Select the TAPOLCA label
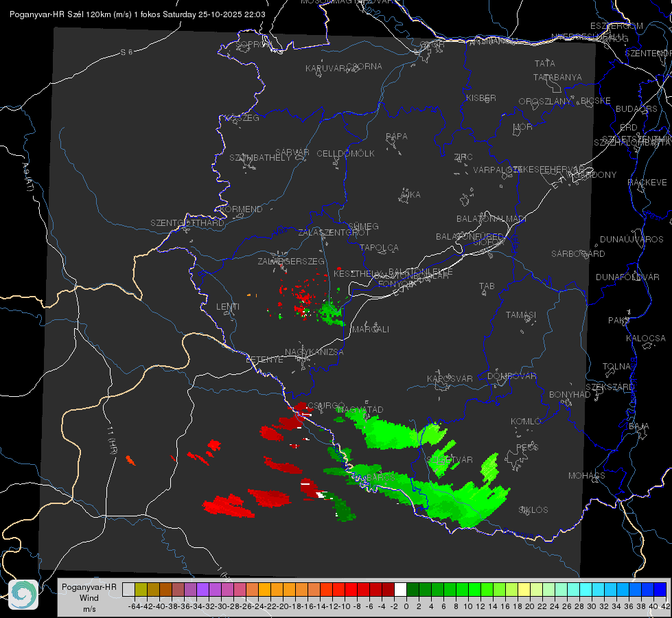 (379, 247)
